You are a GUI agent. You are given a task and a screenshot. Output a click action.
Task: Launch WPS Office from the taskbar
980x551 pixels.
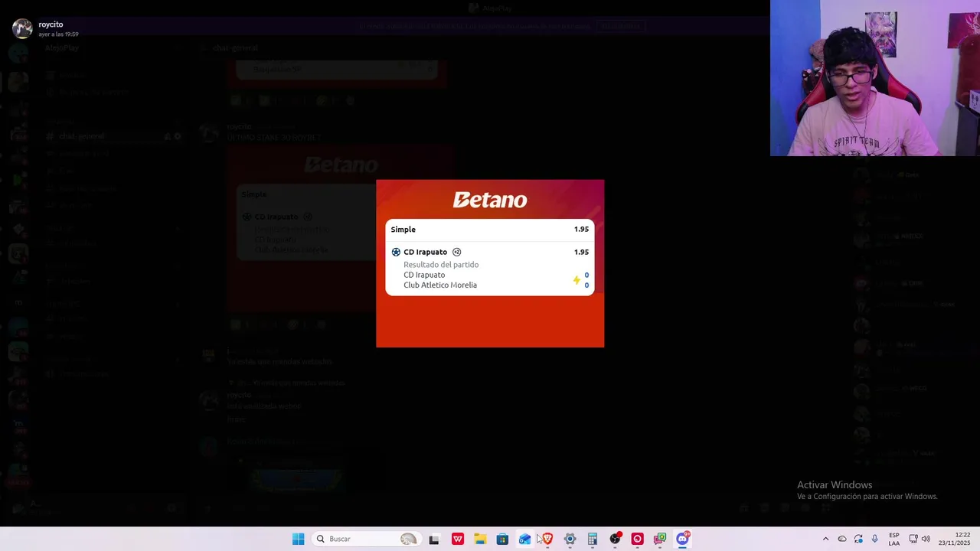pos(458,539)
